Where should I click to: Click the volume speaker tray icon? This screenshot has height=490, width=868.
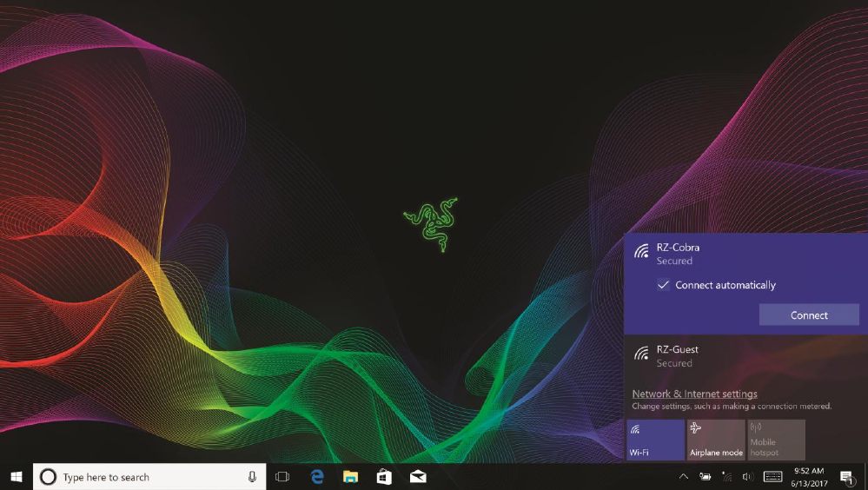click(748, 477)
